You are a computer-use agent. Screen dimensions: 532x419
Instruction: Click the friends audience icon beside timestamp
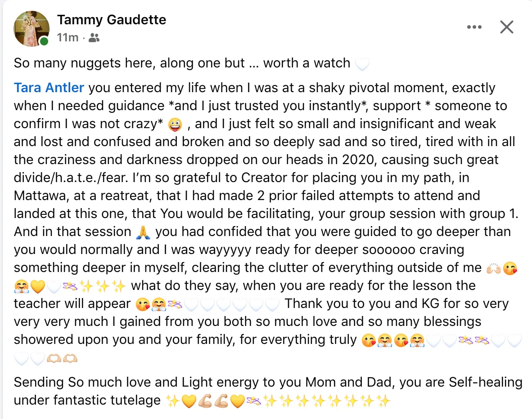[x=94, y=38]
